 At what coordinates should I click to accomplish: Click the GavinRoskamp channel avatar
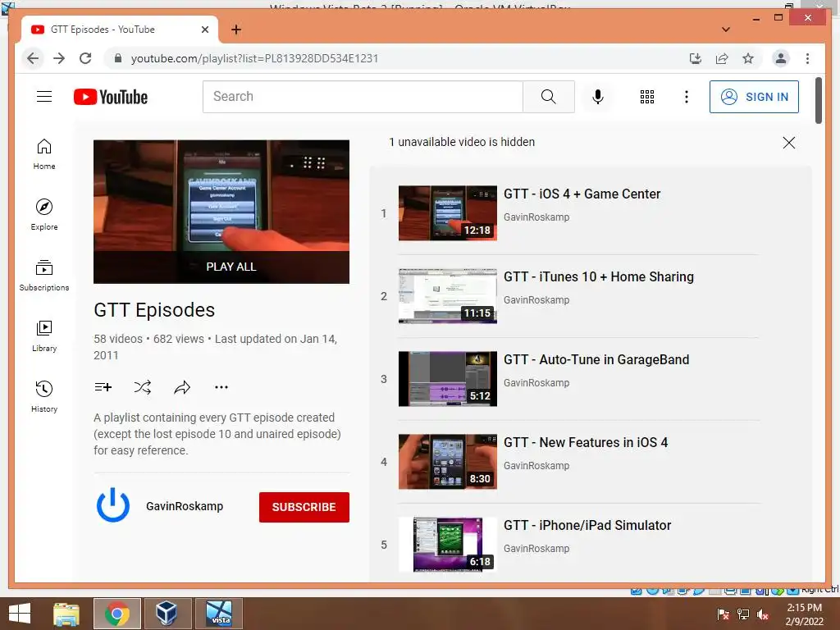click(112, 504)
